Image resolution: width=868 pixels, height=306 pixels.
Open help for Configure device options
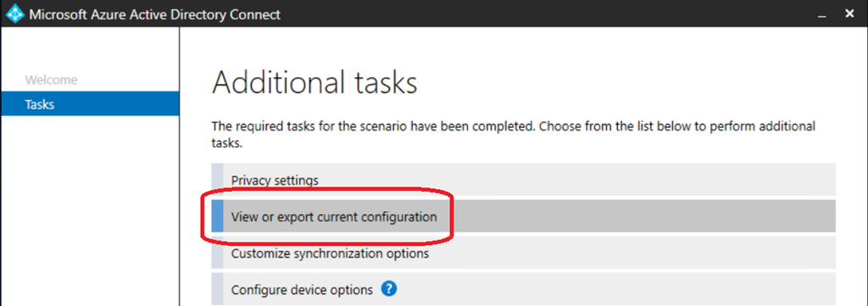390,288
